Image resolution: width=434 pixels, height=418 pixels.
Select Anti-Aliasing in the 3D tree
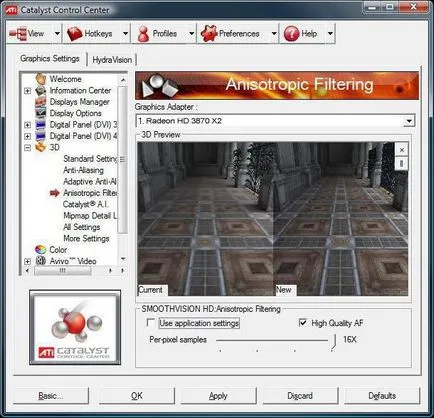(83, 170)
